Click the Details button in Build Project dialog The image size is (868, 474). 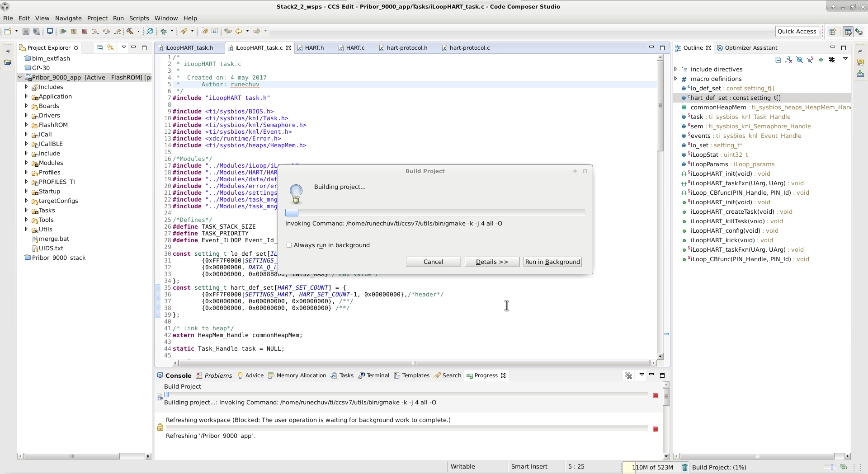492,262
